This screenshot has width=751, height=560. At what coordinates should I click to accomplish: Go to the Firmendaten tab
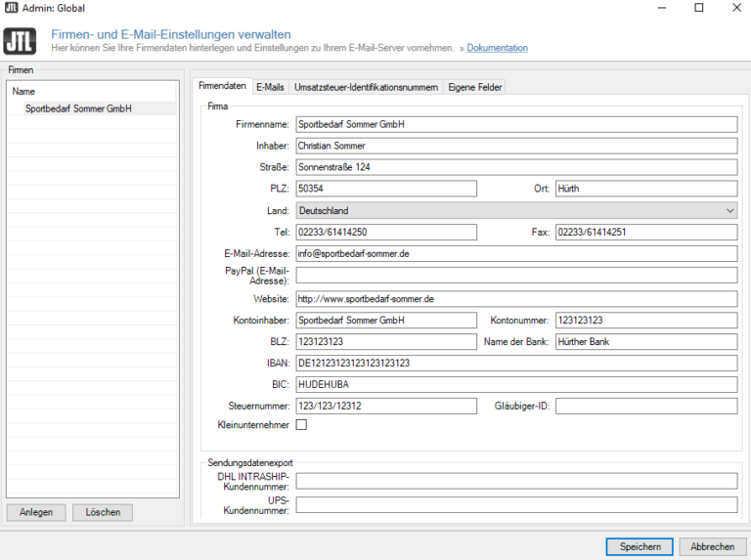222,86
